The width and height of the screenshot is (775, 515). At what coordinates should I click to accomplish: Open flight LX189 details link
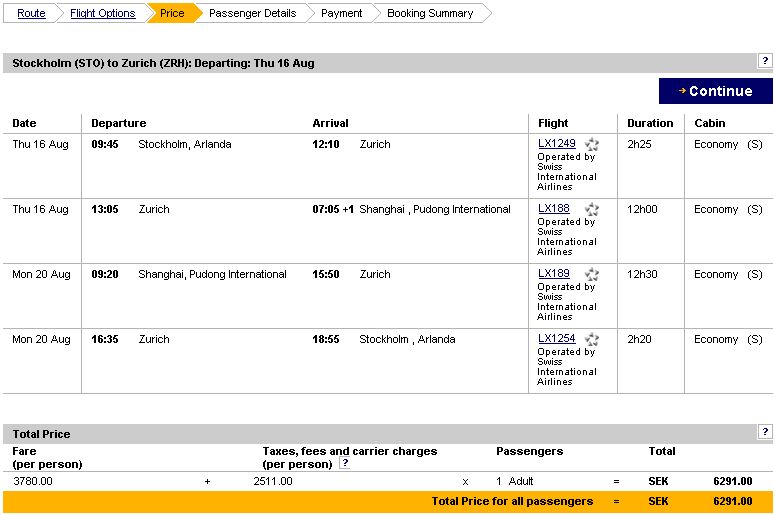[x=553, y=274]
